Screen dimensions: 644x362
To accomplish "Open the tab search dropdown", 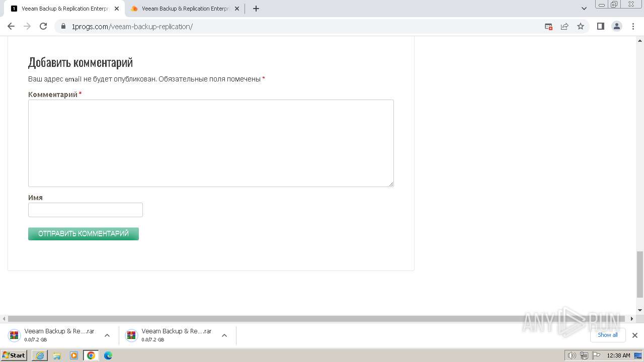I will [584, 9].
